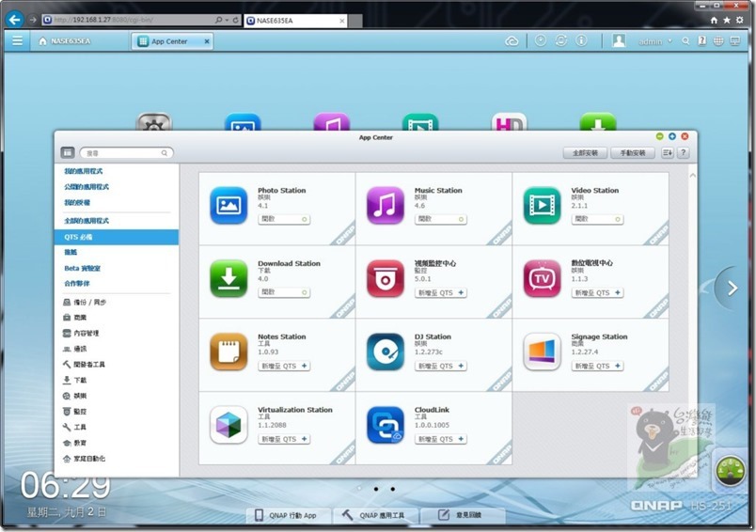The height and width of the screenshot is (532, 756).
Task: Click the Video Station app icon
Action: [542, 206]
